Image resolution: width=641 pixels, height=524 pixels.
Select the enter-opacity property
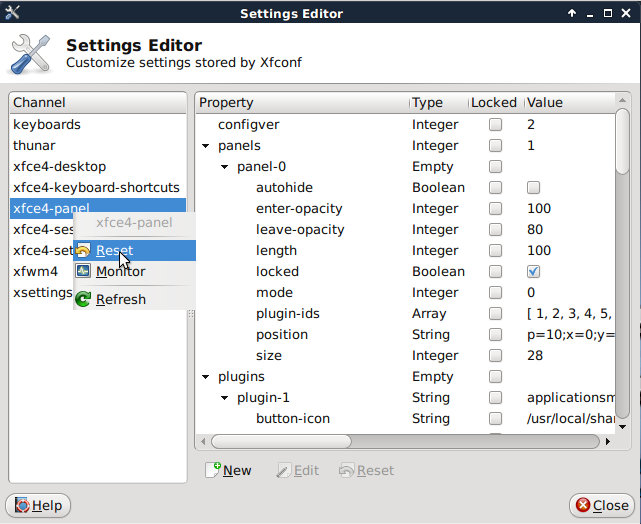click(x=299, y=208)
